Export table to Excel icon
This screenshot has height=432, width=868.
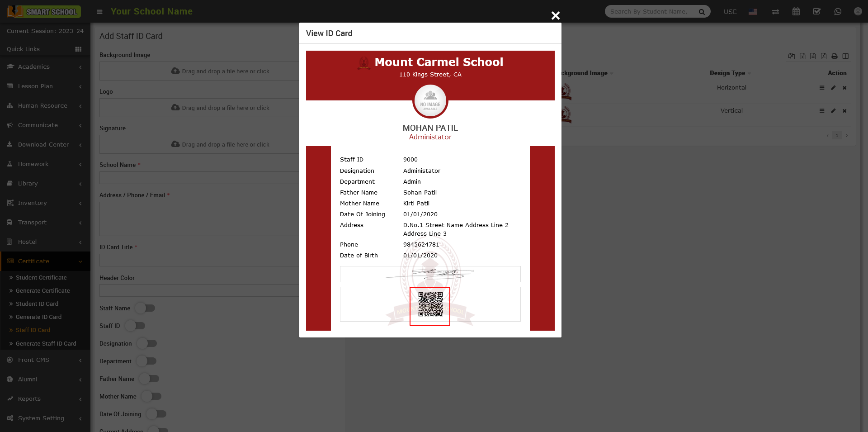tap(802, 56)
